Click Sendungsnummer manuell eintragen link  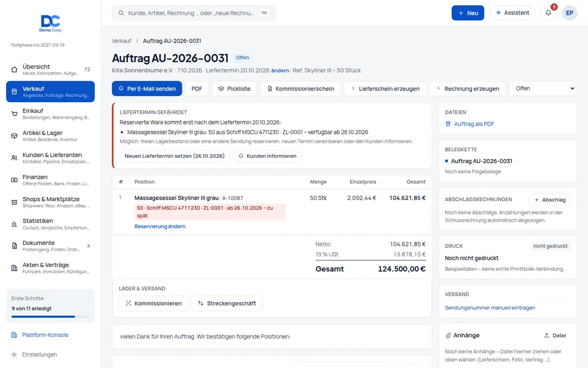click(x=490, y=308)
